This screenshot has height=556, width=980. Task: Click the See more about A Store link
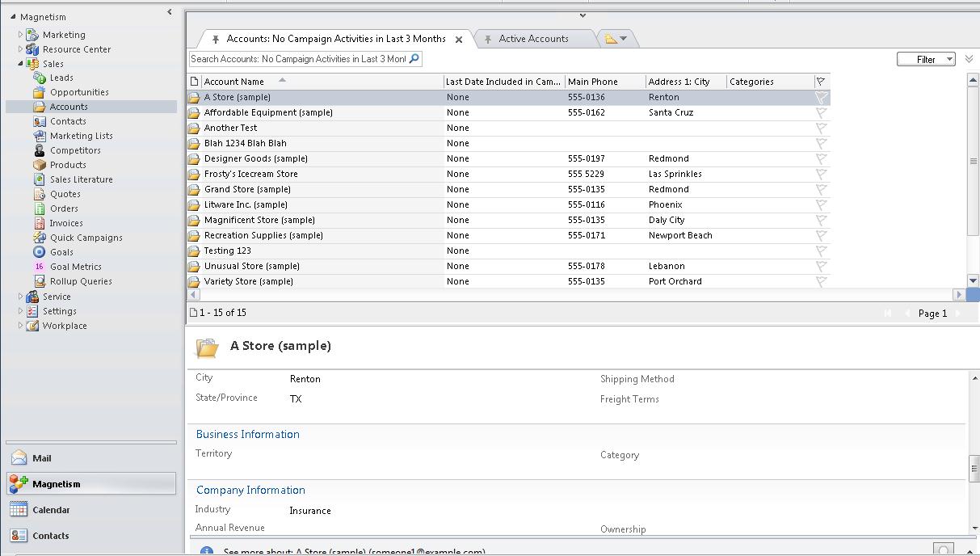pyautogui.click(x=347, y=552)
